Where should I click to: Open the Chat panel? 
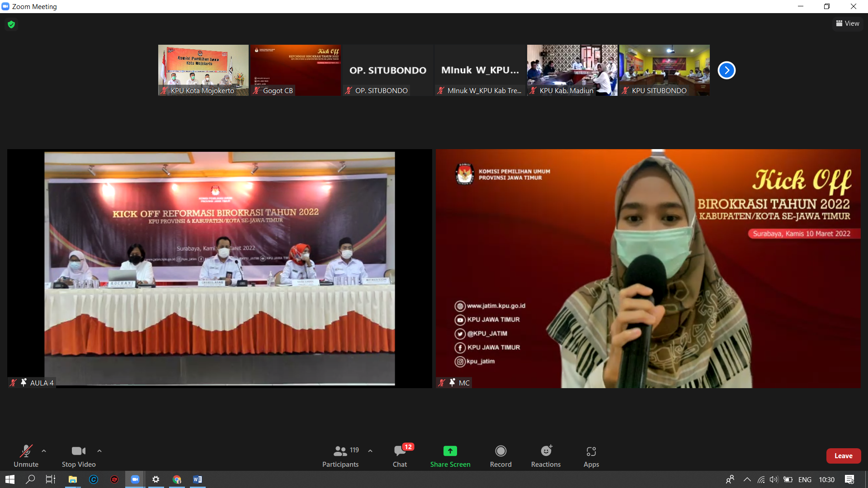tap(400, 456)
